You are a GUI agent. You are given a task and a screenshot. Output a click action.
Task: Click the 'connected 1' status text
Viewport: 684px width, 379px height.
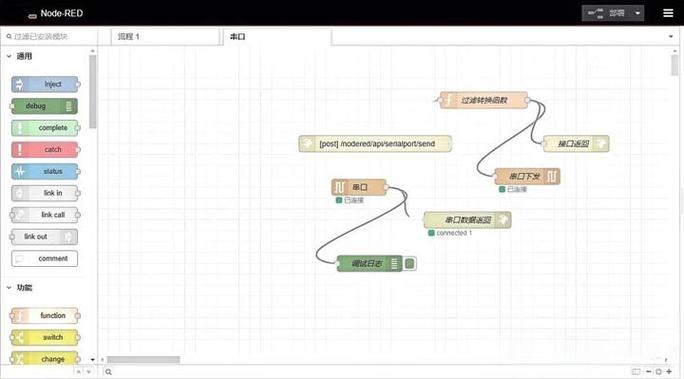pos(454,233)
